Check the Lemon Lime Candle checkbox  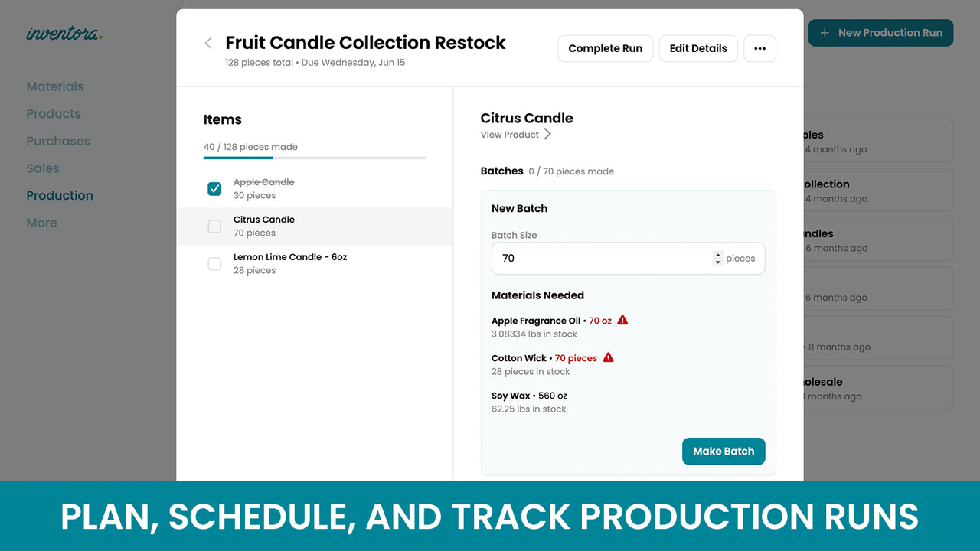point(214,263)
